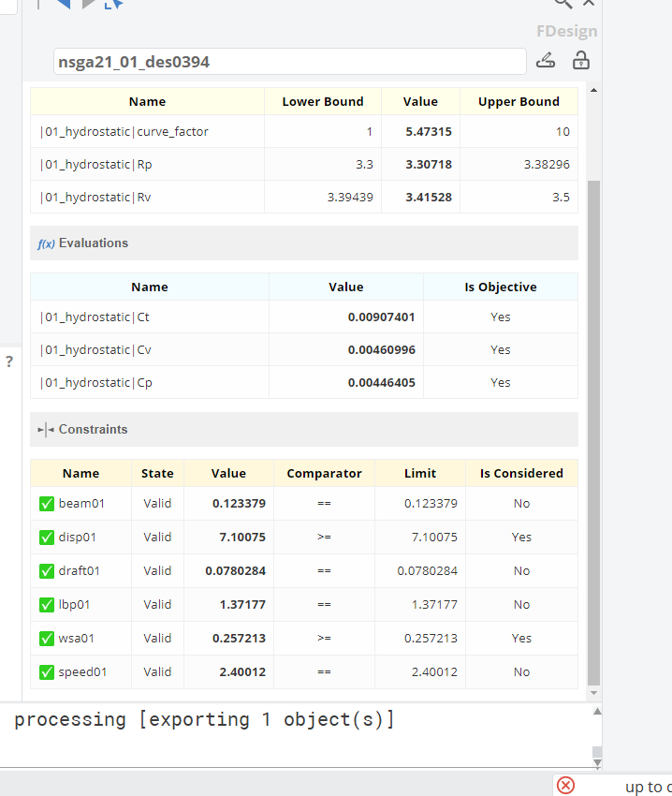
Task: Click Cv value 0.00460996
Action: pos(382,350)
